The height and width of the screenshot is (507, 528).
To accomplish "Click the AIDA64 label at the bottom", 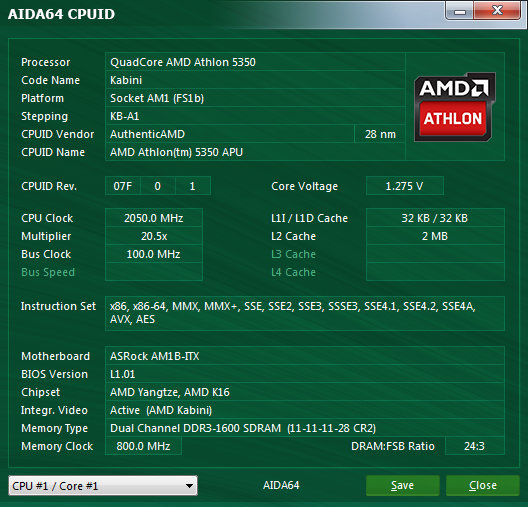I will click(x=281, y=485).
